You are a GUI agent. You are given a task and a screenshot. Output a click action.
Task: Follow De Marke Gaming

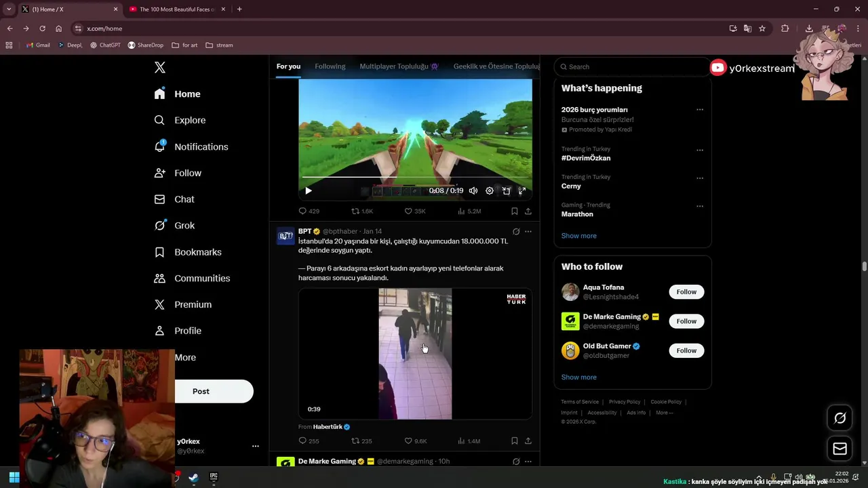[686, 321]
